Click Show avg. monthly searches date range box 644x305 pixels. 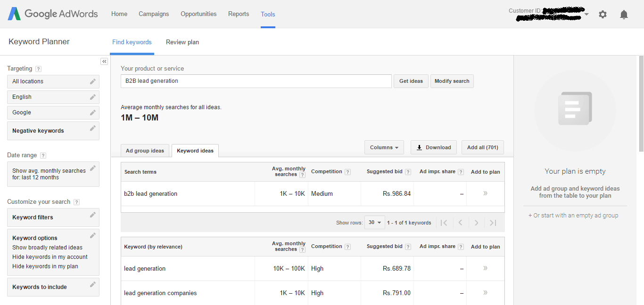(53, 174)
